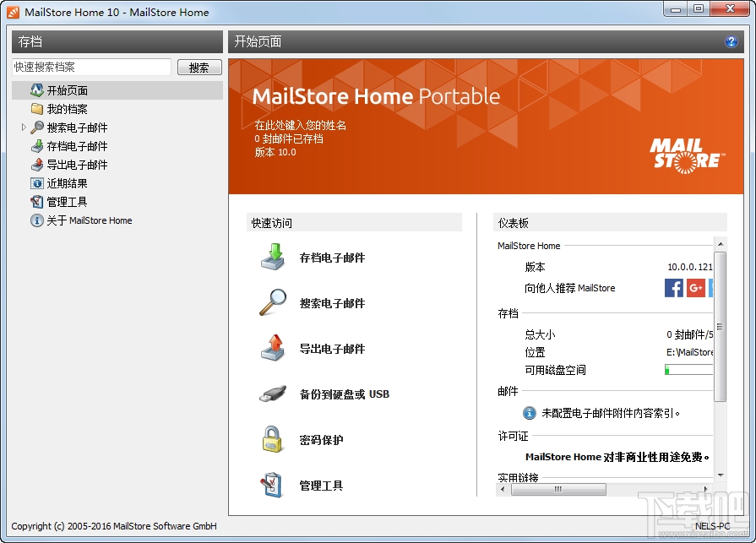Share MailStore via the Google+ icon
Viewport: 756px width, 543px height.
click(696, 288)
